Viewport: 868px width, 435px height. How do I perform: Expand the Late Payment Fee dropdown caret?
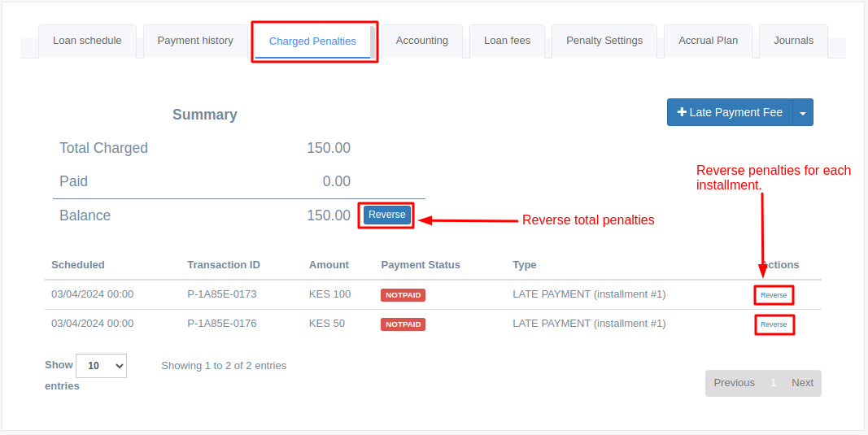pos(803,112)
